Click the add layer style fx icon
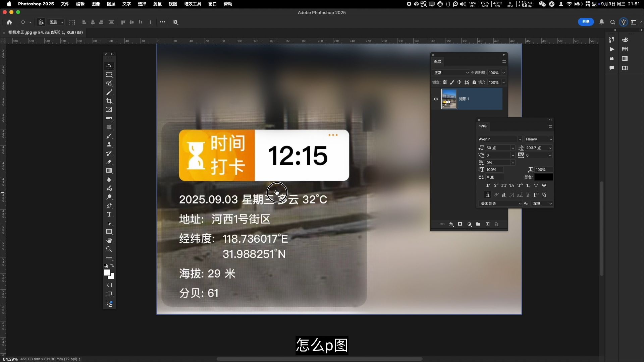This screenshot has width=644, height=362. (x=451, y=224)
